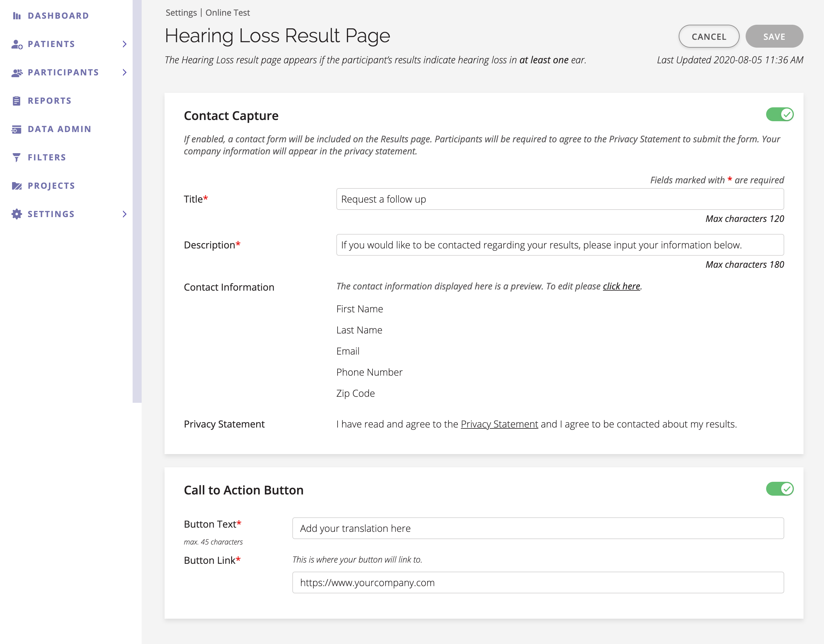
Task: Click the 'Fields marked with * are required' note
Action: pyautogui.click(x=717, y=180)
